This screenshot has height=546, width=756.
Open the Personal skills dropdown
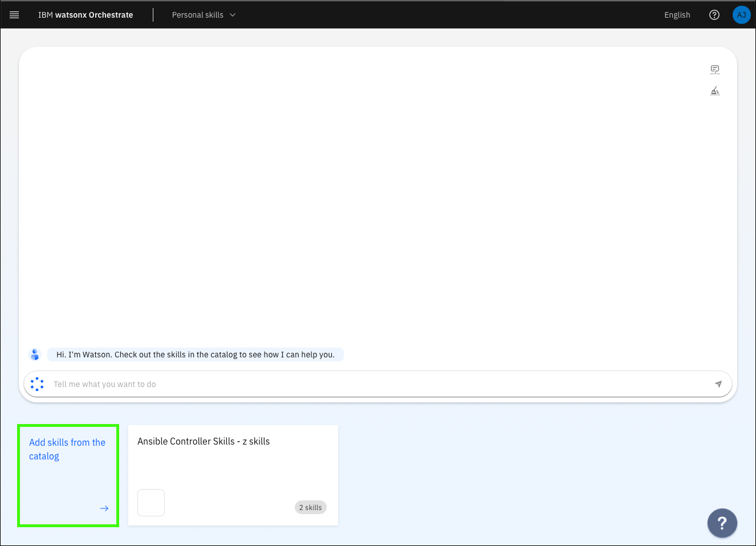coord(198,15)
